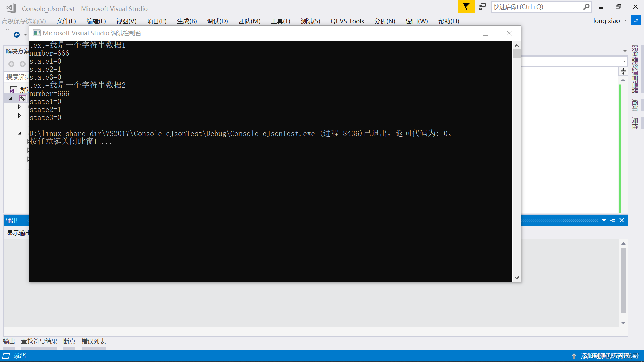Switch to the 查找符号结果 tab
The image size is (644, 362).
[x=39, y=341]
